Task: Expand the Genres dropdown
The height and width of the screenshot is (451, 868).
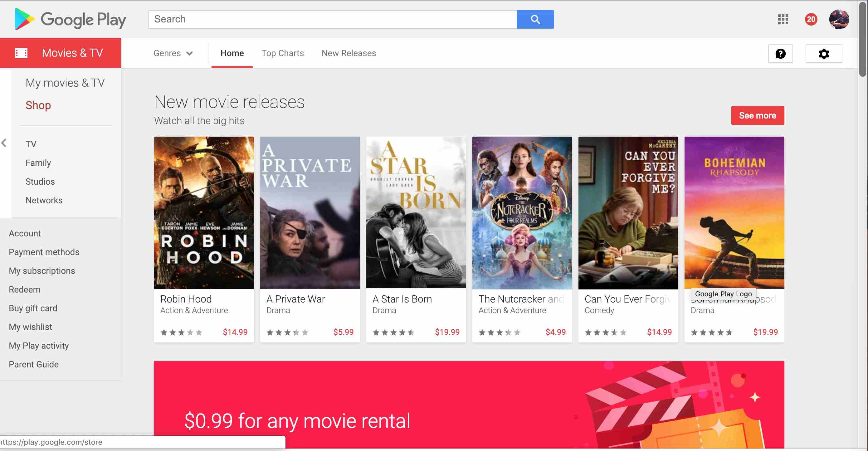Action: pos(173,53)
